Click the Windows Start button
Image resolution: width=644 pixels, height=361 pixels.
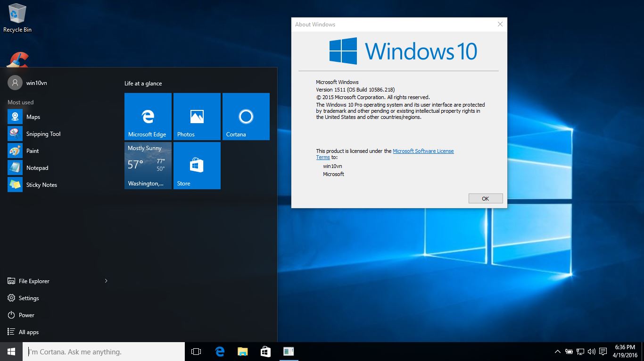(x=11, y=352)
